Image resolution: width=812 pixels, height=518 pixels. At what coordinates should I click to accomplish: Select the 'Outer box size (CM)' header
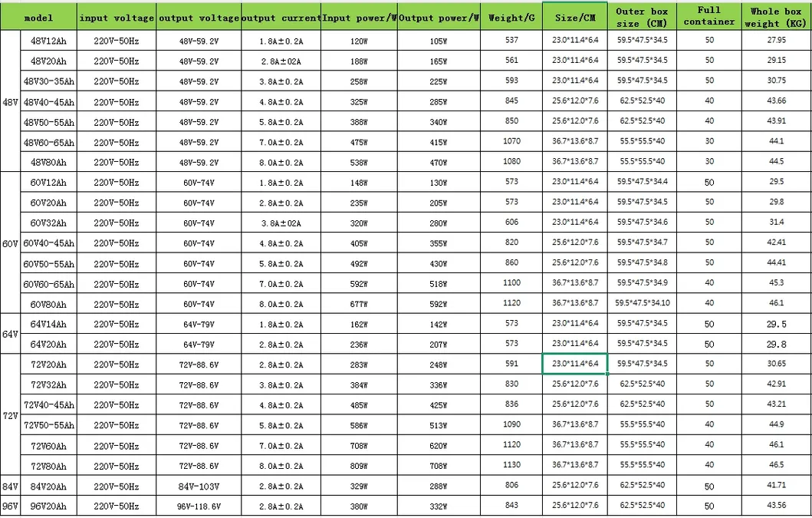(x=642, y=17)
